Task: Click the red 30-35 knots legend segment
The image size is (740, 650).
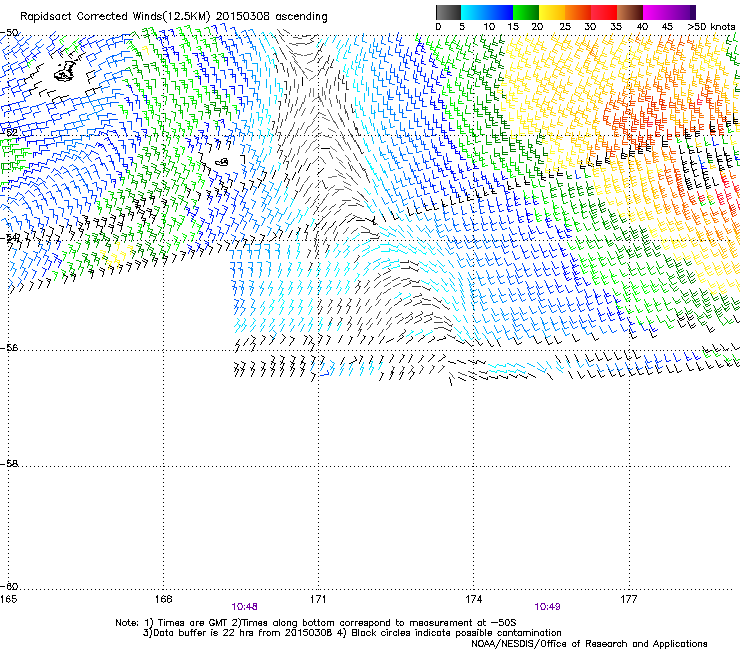Action: 604,12
